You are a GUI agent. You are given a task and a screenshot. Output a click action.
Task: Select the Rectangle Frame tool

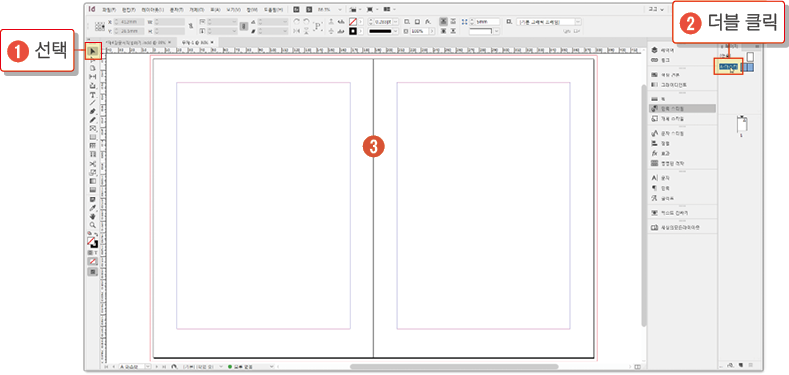click(x=93, y=127)
